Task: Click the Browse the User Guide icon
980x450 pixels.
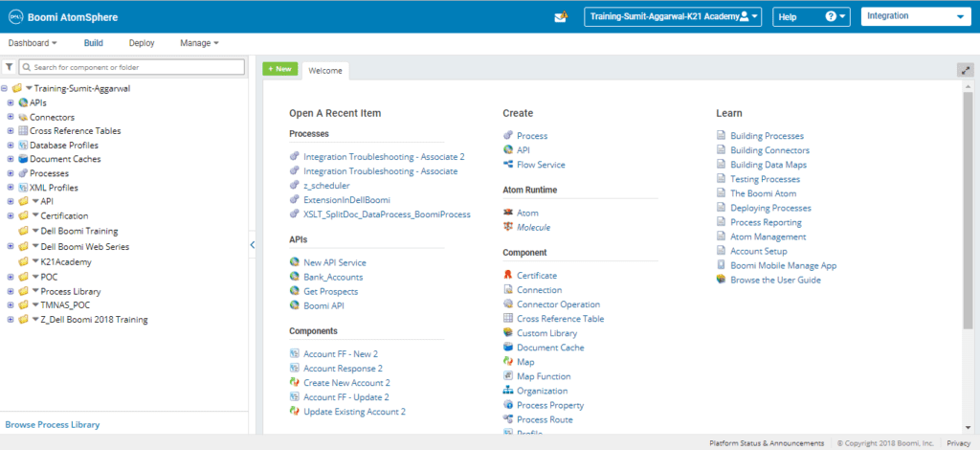Action: 722,280
